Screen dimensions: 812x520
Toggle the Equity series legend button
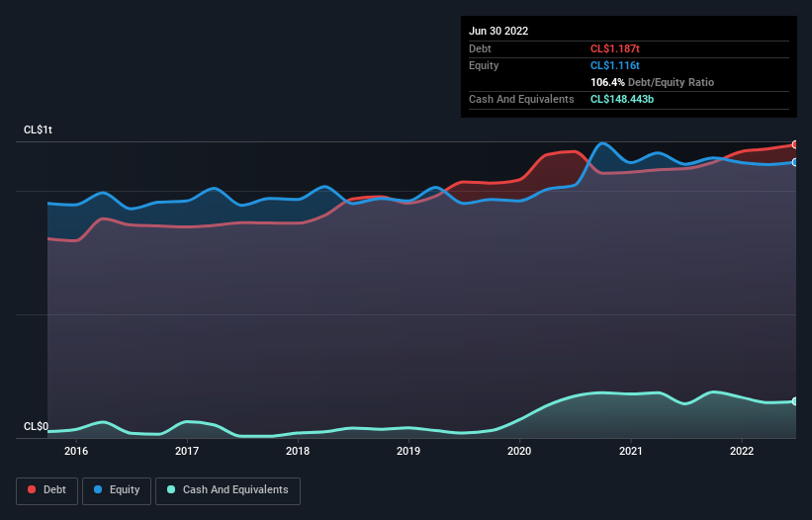pos(117,490)
